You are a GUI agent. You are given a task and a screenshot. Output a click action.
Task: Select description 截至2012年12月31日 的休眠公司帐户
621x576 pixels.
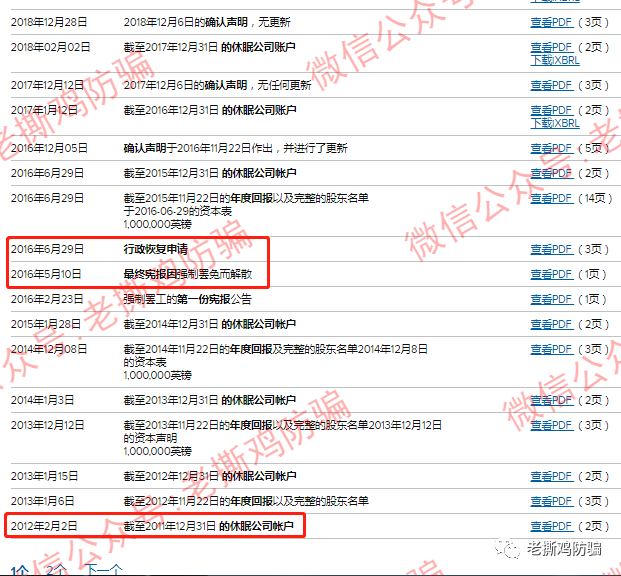[210, 476]
